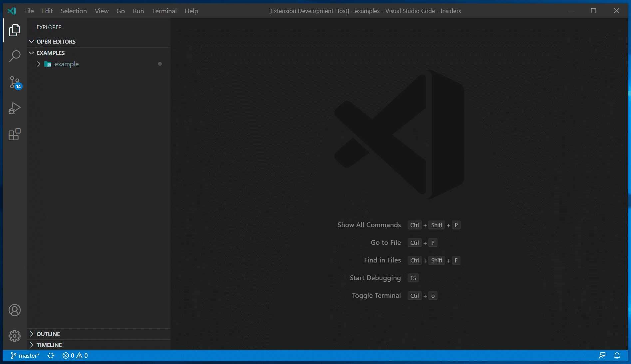The width and height of the screenshot is (631, 364).
Task: Open the Extensions view icon
Action: [x=14, y=134]
